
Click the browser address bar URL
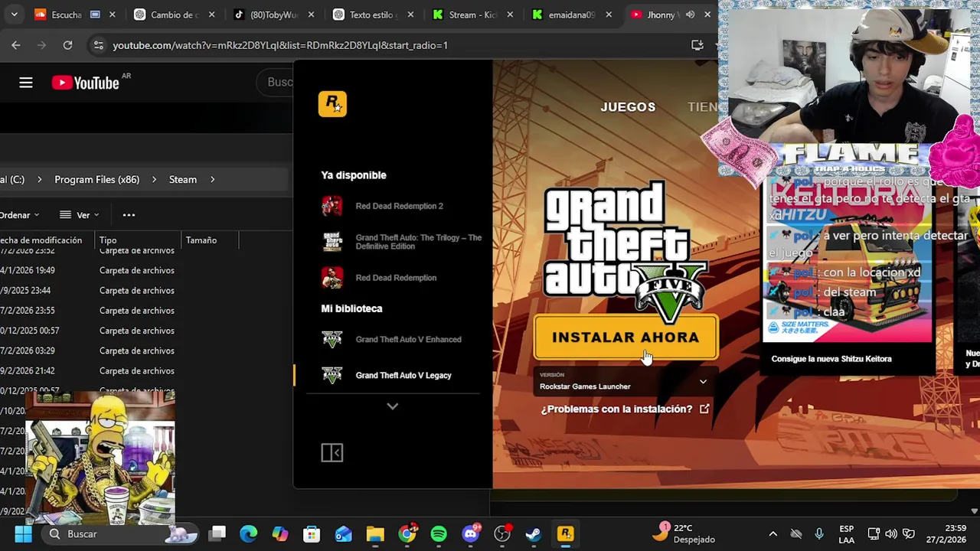click(x=280, y=45)
